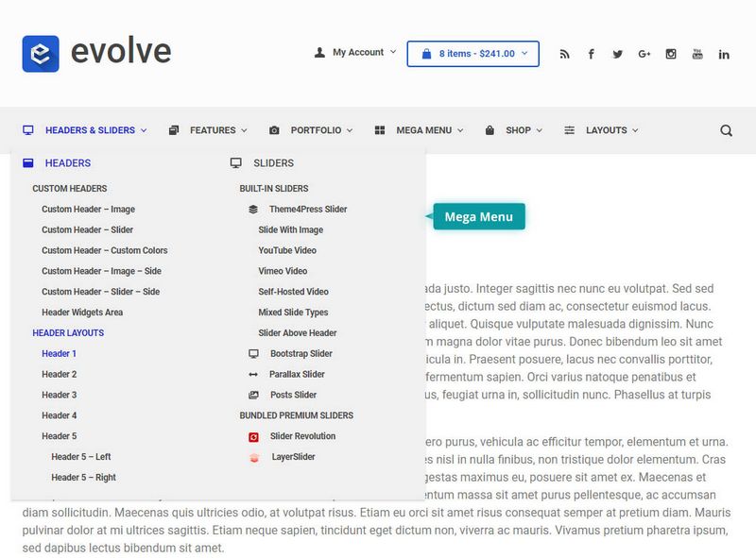This screenshot has height=558, width=756.
Task: Open the RSS feed icon
Action: 564,54
